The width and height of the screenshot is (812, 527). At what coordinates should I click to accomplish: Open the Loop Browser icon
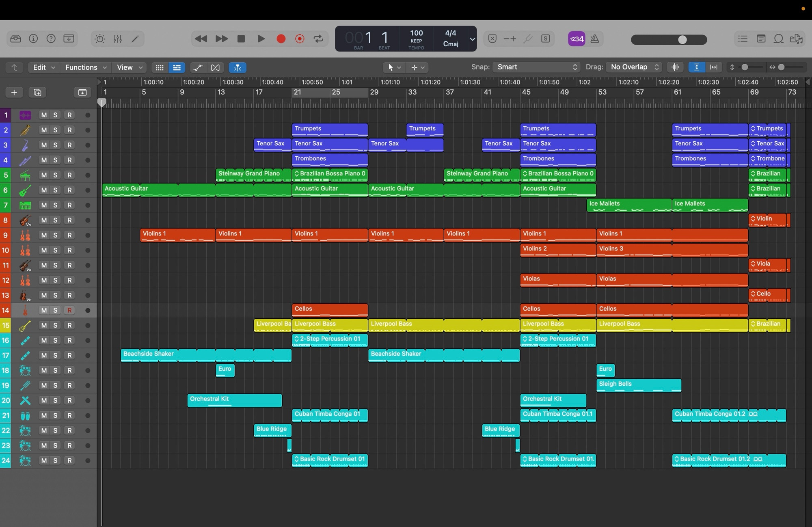778,39
